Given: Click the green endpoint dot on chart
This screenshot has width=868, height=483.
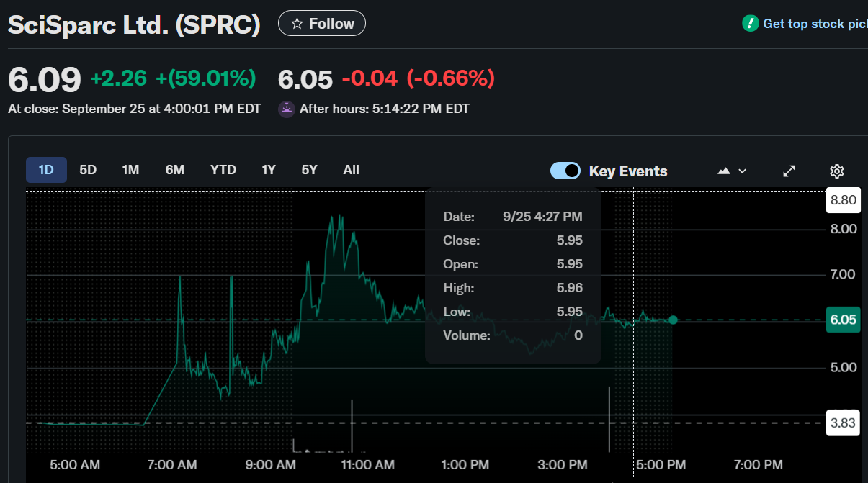Looking at the screenshot, I should click(673, 320).
